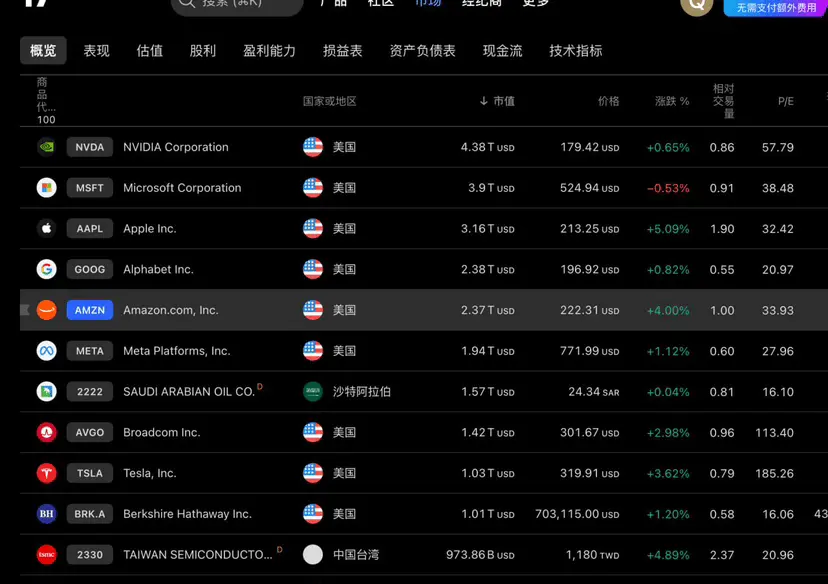The height and width of the screenshot is (584, 828).
Task: Open the user profile avatar
Action: tap(697, 4)
